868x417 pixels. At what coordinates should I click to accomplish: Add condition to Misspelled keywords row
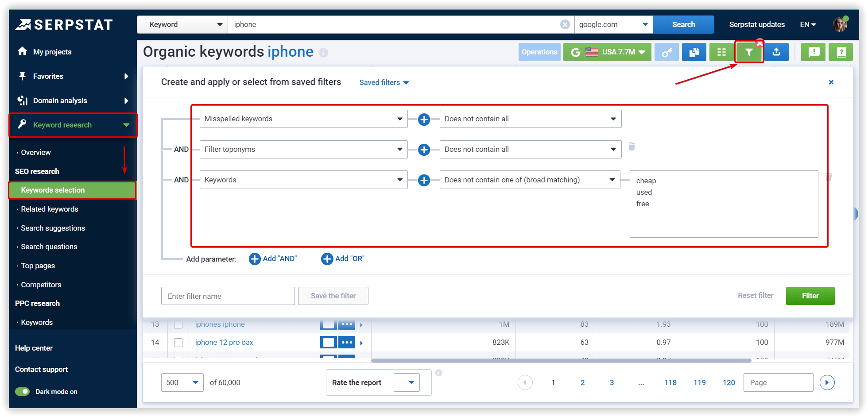(x=424, y=119)
